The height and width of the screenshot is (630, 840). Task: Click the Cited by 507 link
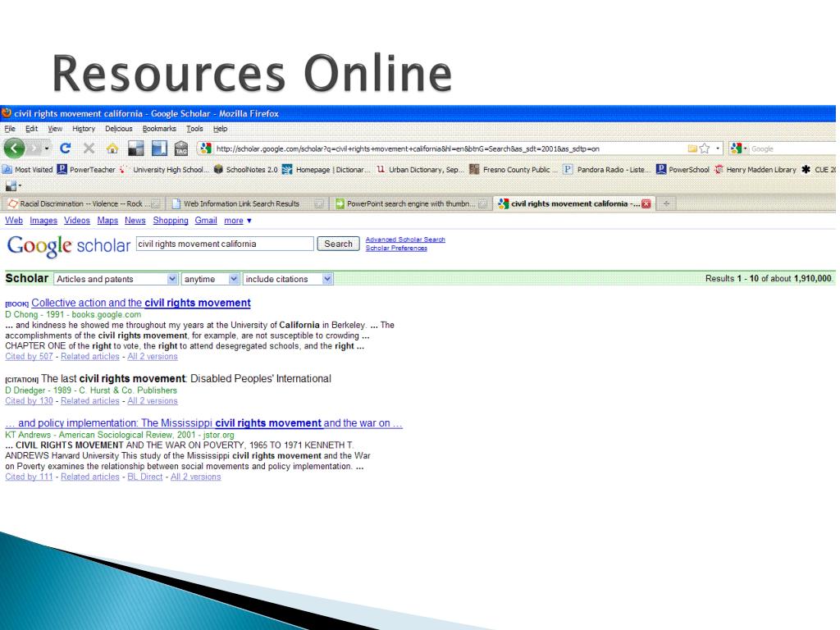tap(29, 356)
